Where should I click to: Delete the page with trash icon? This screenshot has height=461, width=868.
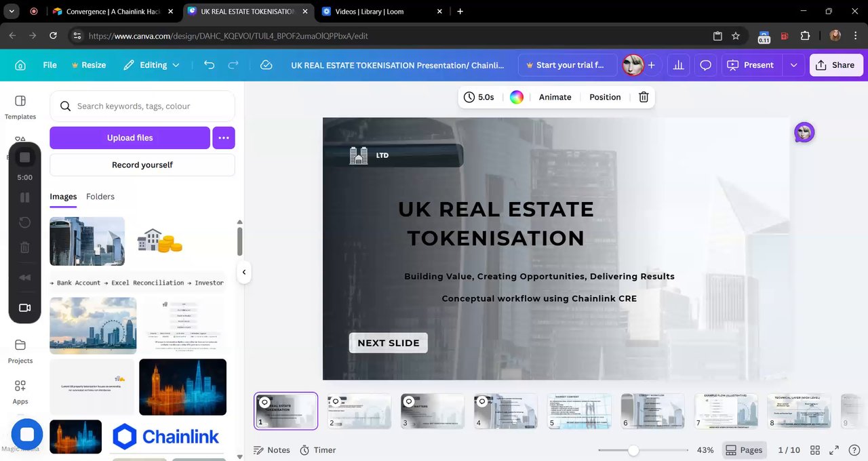[644, 97]
